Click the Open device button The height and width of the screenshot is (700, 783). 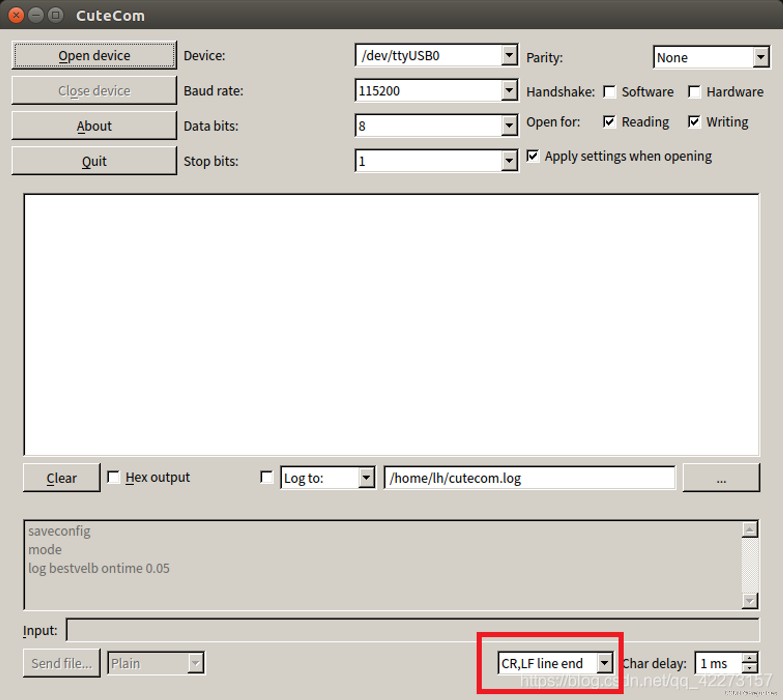(94, 55)
